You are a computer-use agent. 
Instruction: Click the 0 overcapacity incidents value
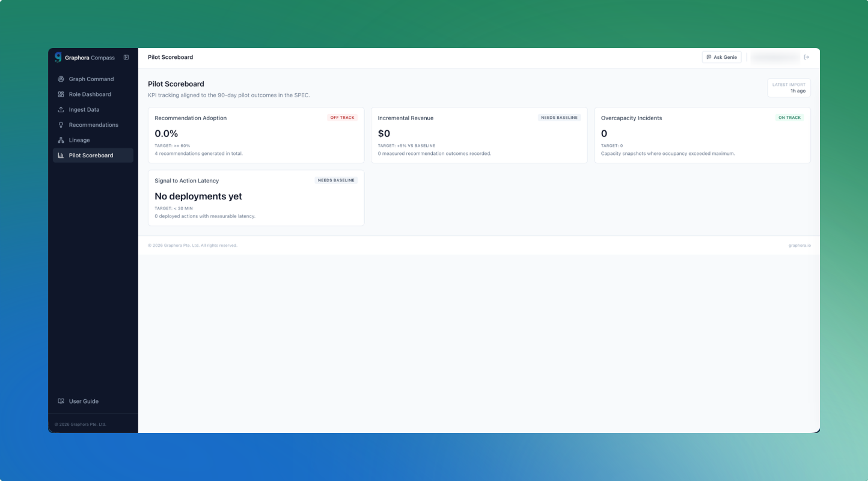604,133
